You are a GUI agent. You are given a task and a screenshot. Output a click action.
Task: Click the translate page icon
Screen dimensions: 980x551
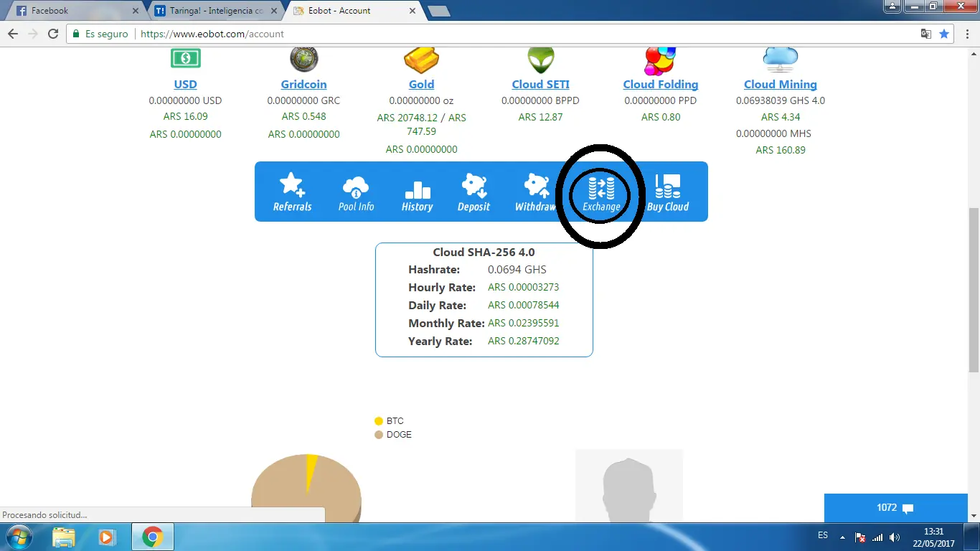point(926,34)
